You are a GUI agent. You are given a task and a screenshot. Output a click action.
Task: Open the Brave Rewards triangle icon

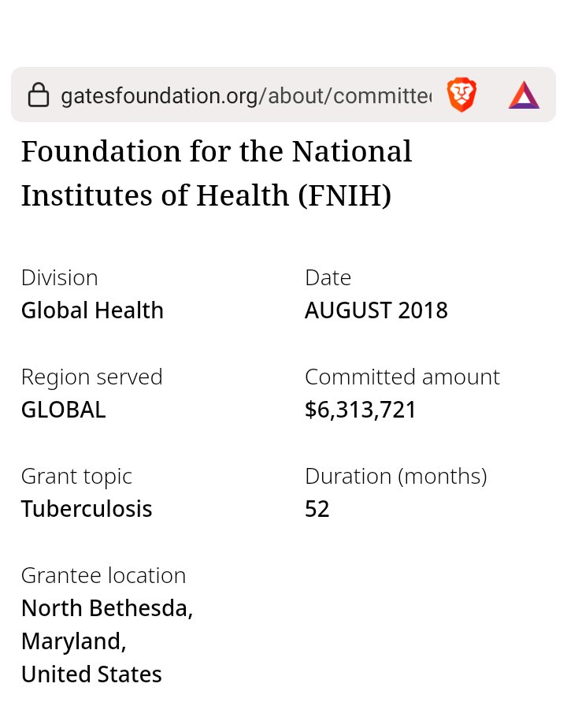click(524, 95)
